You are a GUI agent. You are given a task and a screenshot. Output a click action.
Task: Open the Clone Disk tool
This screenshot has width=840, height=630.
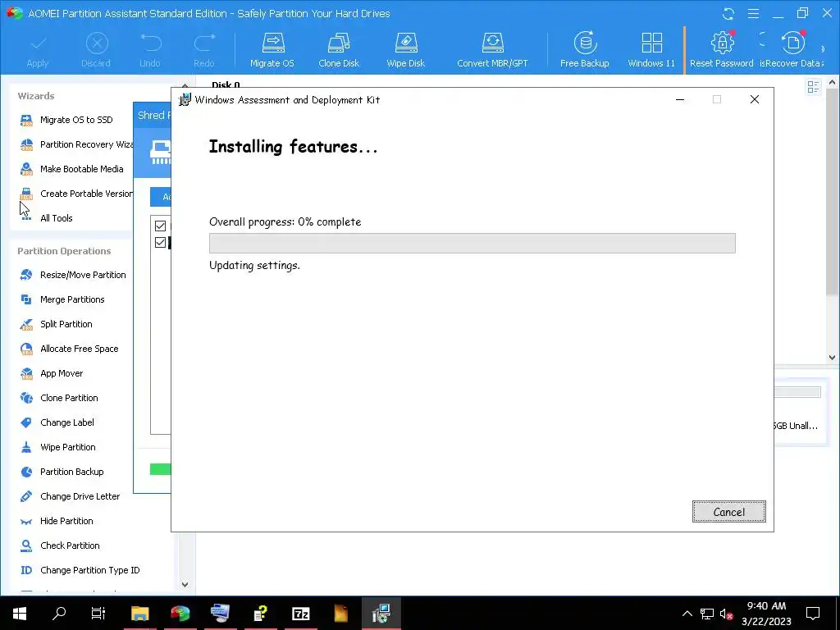pos(339,50)
